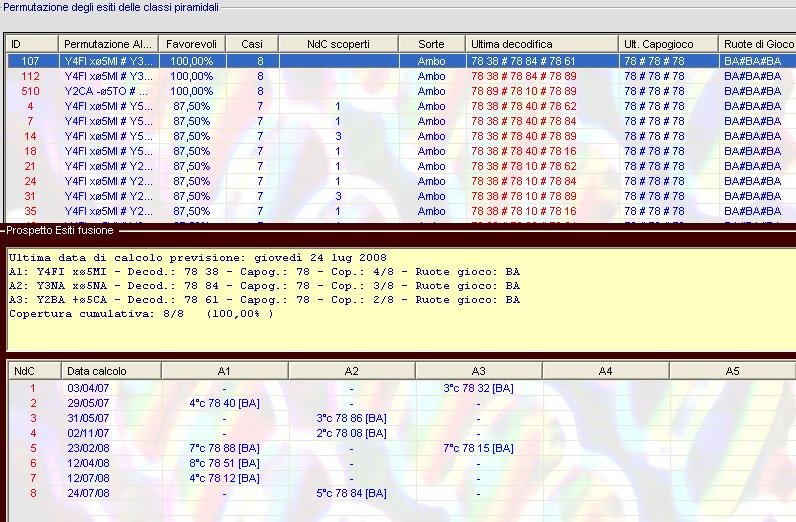Sort by Permutazione column header
This screenshot has width=796, height=522.
click(109, 44)
